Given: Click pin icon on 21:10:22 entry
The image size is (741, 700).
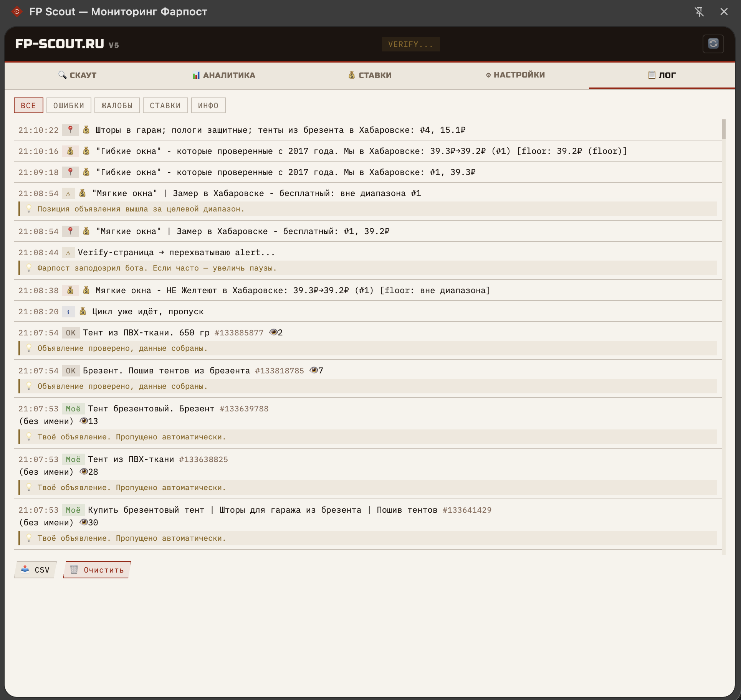Looking at the screenshot, I should 70,130.
